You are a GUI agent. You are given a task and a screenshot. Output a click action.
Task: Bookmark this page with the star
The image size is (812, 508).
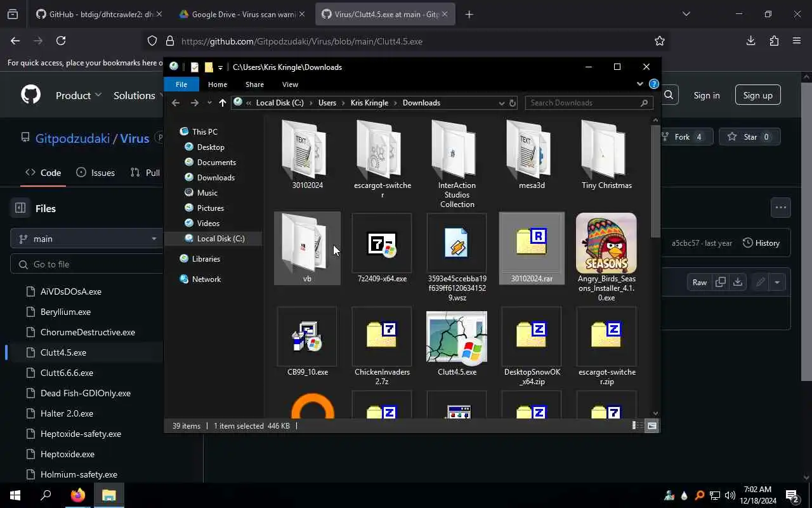click(660, 41)
